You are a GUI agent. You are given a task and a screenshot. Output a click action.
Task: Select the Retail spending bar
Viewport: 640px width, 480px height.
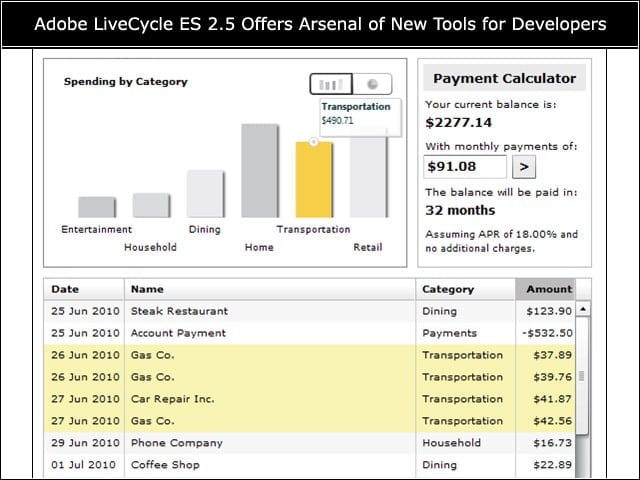pos(369,176)
